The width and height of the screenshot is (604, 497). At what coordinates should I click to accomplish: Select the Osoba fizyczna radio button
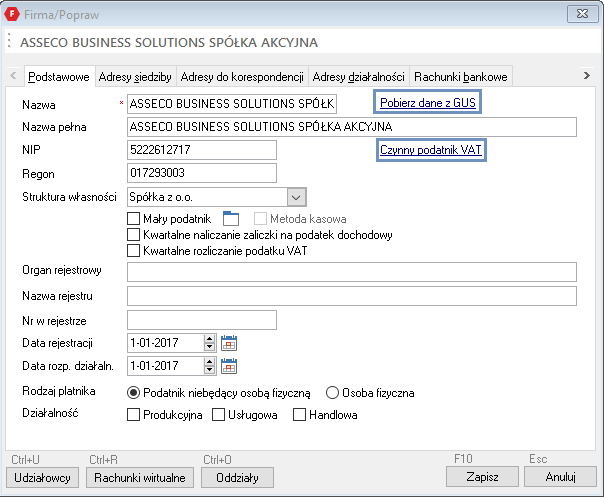tap(332, 393)
